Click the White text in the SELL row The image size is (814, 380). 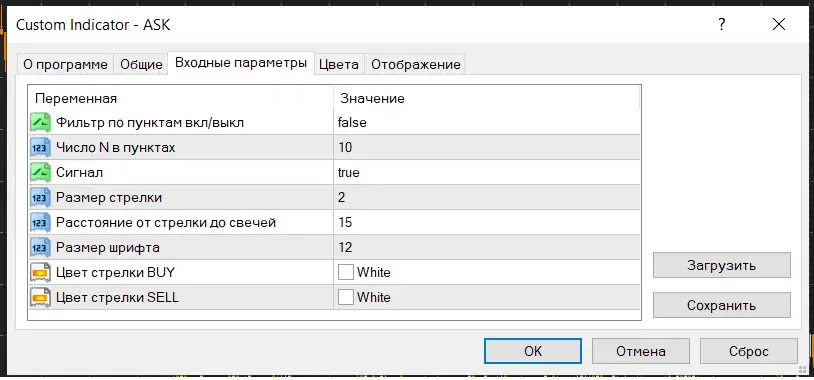[x=374, y=297]
